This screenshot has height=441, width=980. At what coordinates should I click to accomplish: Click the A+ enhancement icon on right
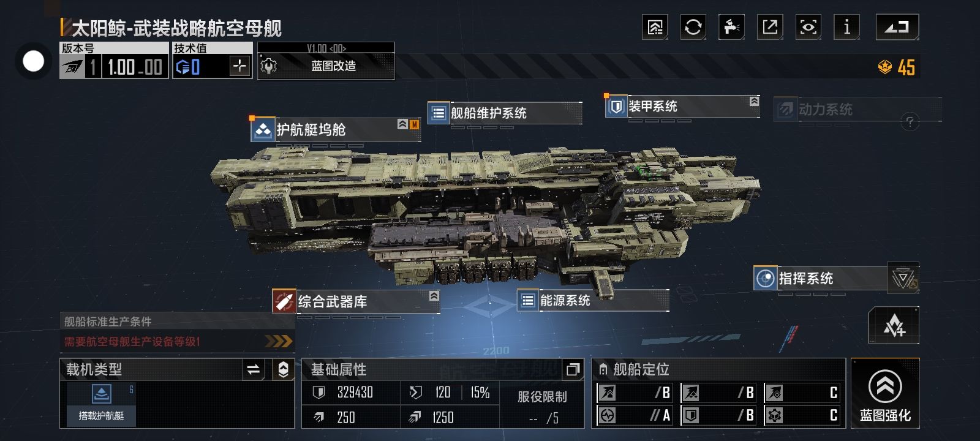[894, 325]
